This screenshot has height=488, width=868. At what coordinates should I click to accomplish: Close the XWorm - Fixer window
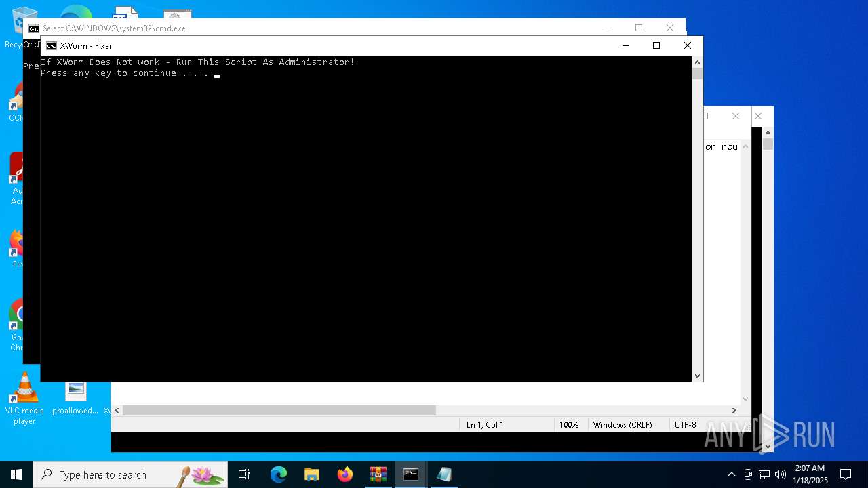(x=687, y=45)
